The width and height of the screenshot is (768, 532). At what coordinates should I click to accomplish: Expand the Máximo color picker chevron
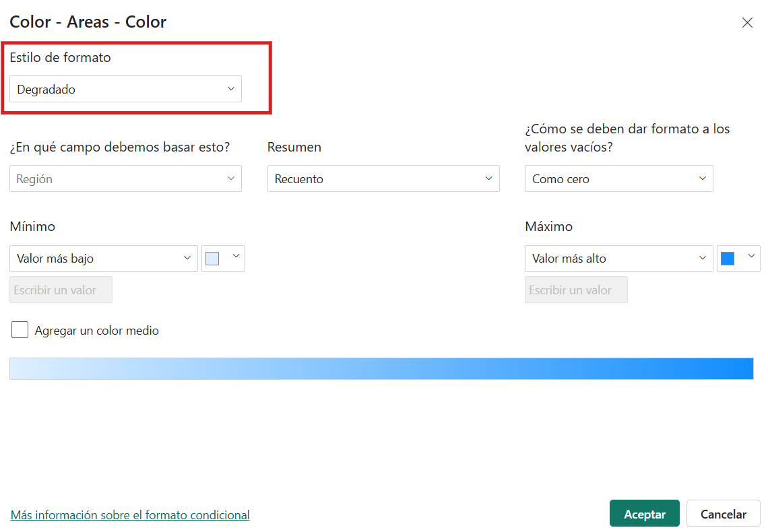tap(751, 257)
